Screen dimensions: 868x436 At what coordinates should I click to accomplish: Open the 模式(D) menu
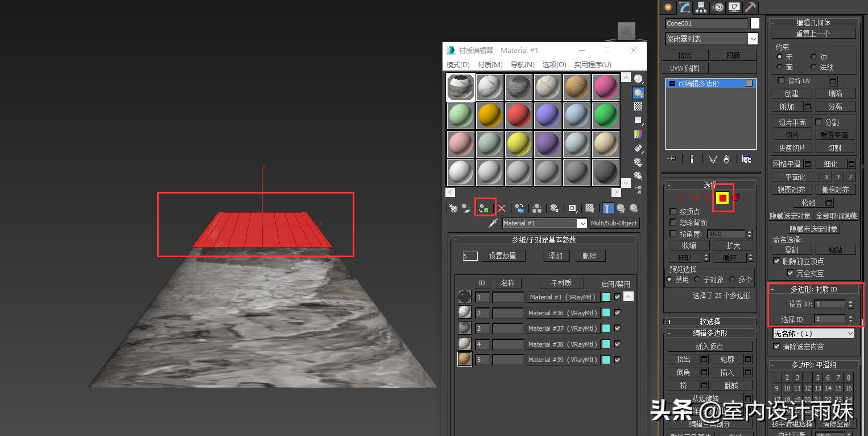(458, 64)
